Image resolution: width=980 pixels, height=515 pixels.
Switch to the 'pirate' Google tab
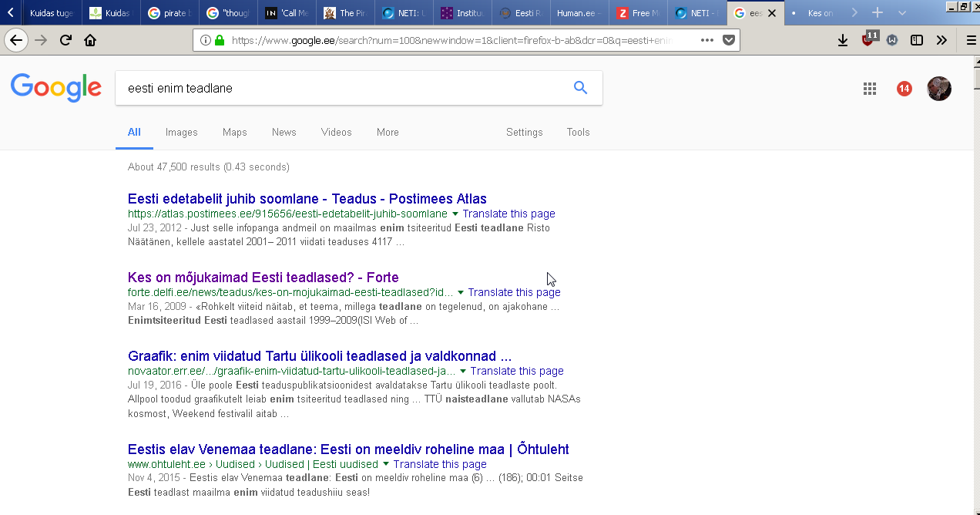pos(170,13)
